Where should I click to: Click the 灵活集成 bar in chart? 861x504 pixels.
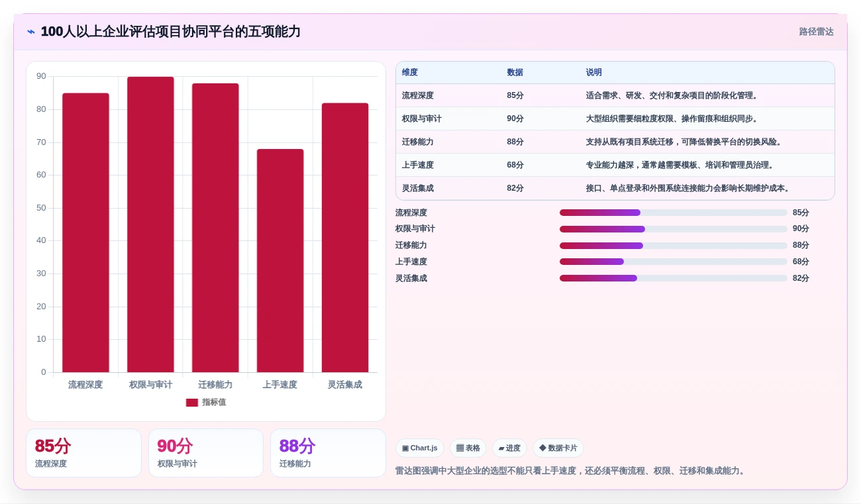(x=345, y=238)
